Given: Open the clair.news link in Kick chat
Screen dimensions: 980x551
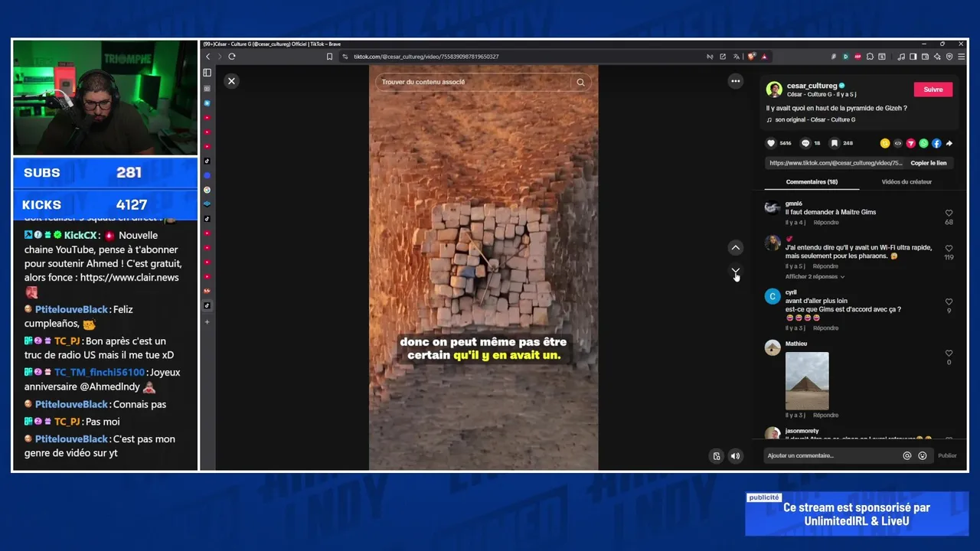Looking at the screenshot, I should click(x=129, y=278).
